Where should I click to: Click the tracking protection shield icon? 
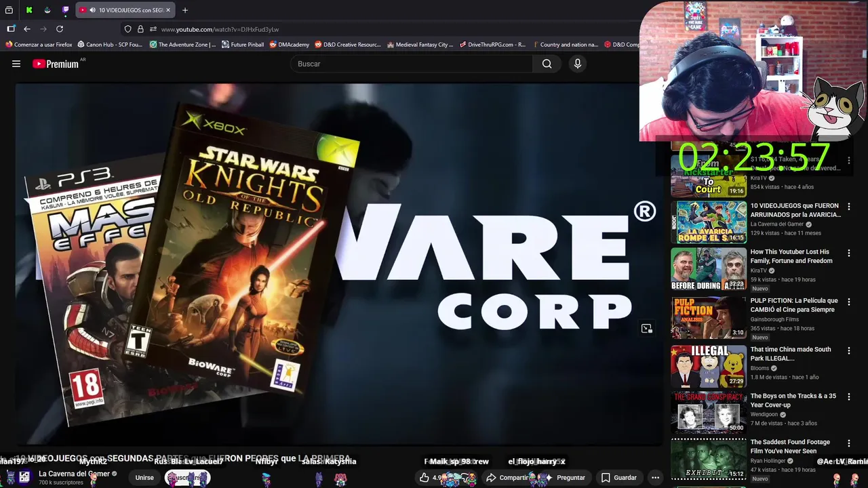(127, 29)
